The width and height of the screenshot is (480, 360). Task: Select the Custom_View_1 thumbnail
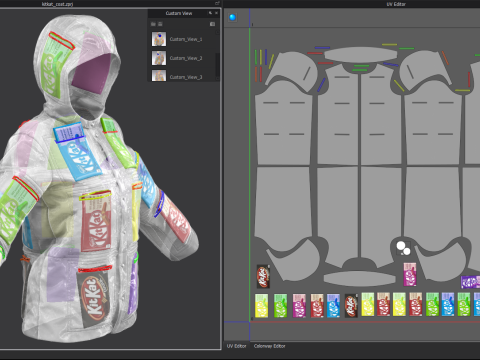tap(159, 39)
